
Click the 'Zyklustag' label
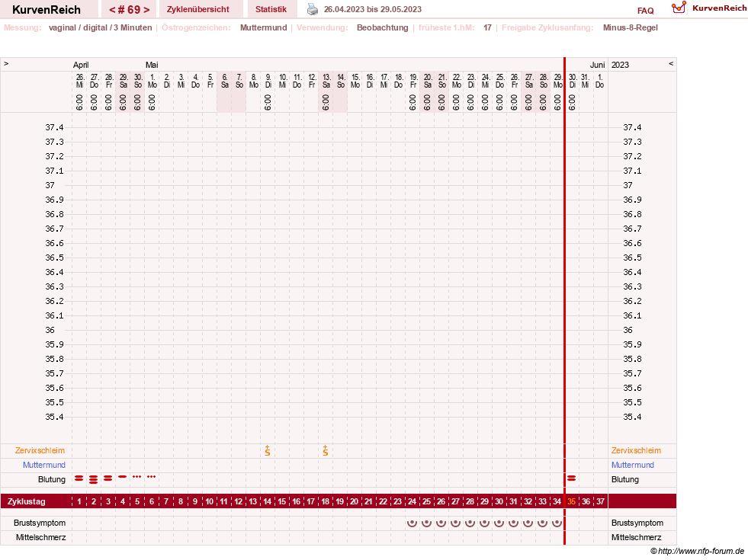coord(26,501)
